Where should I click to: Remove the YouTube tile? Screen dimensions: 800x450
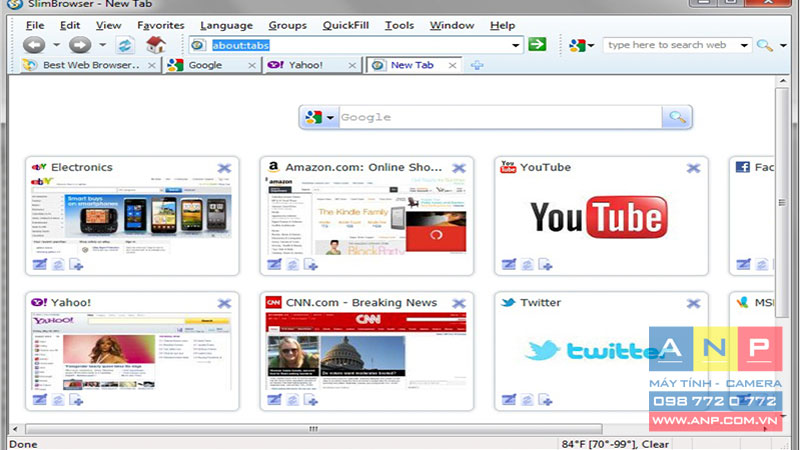693,168
